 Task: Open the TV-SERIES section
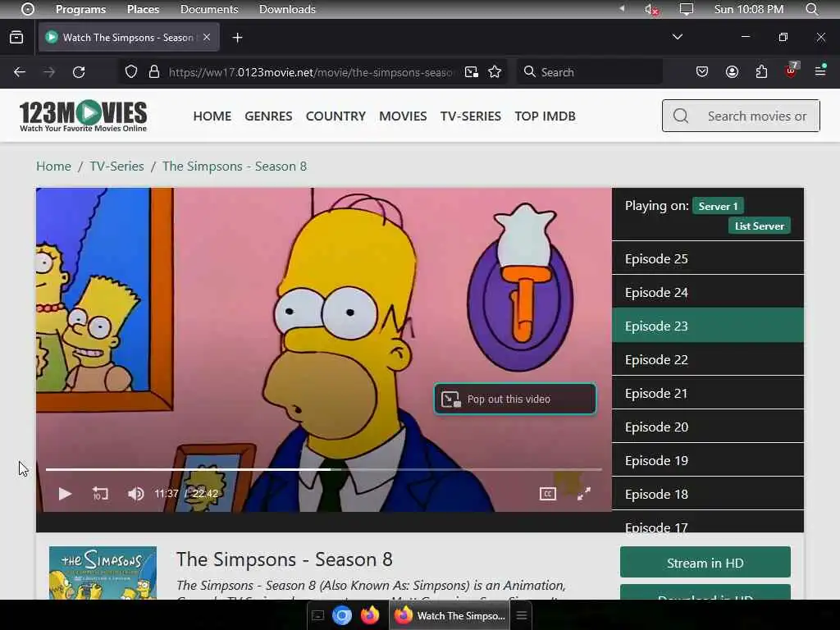470,116
